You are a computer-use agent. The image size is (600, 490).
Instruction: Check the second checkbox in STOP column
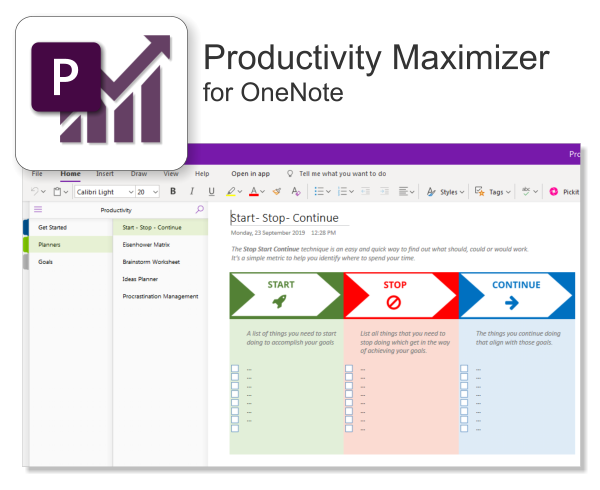click(x=349, y=377)
